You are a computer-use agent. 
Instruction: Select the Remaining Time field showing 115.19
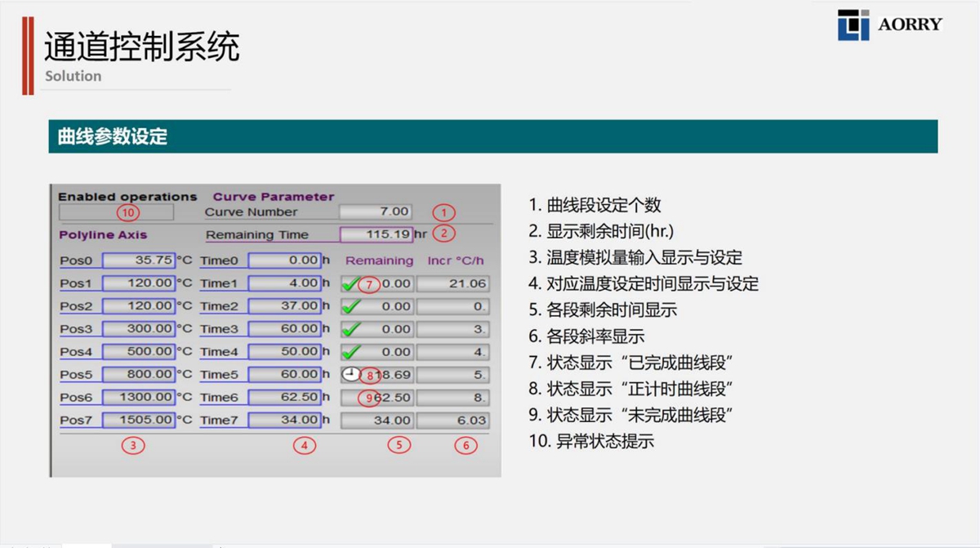[376, 234]
